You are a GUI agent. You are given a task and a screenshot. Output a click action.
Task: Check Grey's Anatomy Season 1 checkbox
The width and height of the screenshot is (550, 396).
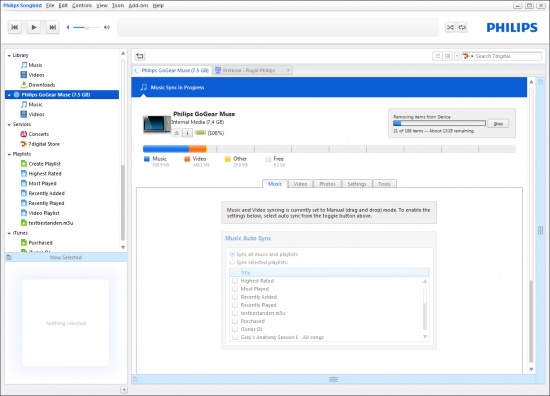pyautogui.click(x=235, y=337)
